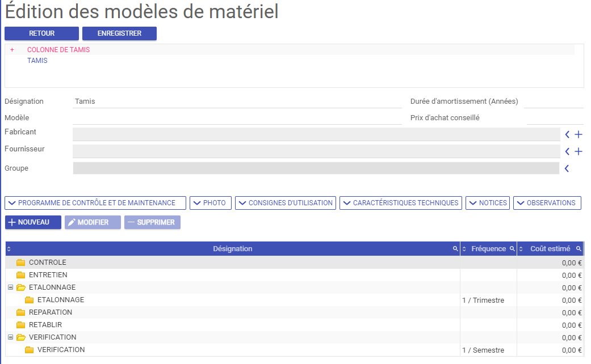Select child VERIFICATION row with Semestre

[x=295, y=350]
